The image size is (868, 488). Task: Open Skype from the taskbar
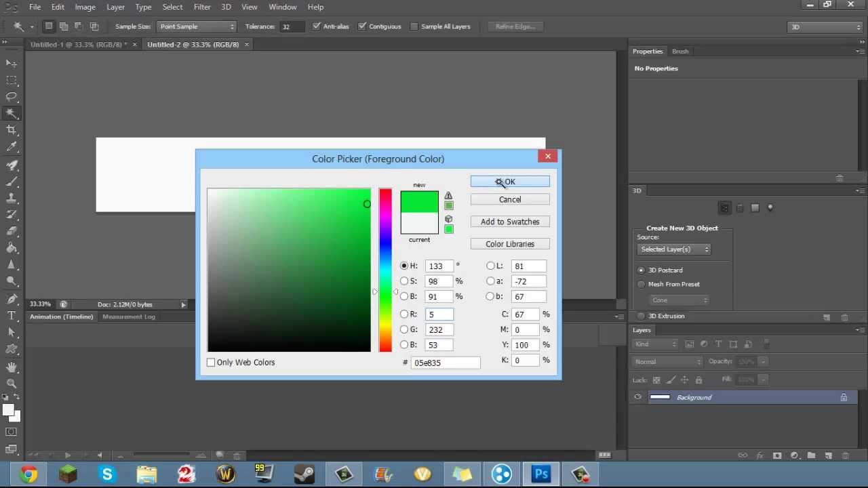click(x=107, y=474)
